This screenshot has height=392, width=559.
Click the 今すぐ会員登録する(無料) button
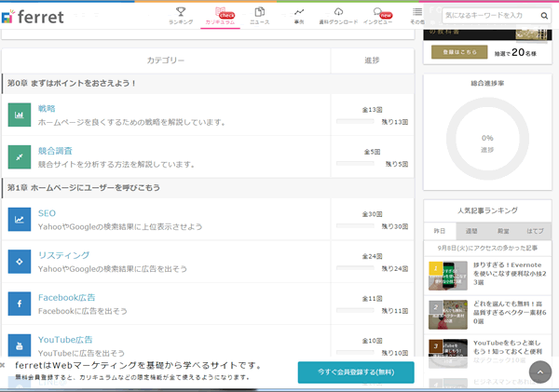356,372
